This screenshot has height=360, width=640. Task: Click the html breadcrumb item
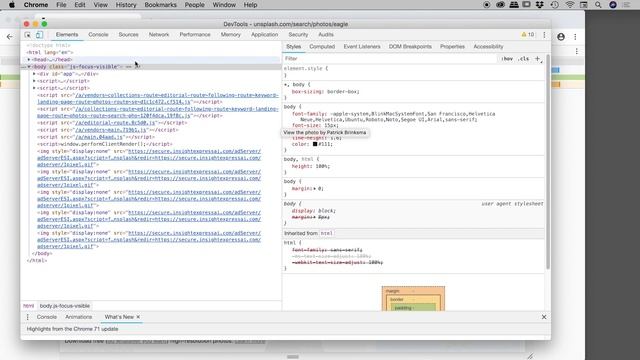click(x=29, y=306)
